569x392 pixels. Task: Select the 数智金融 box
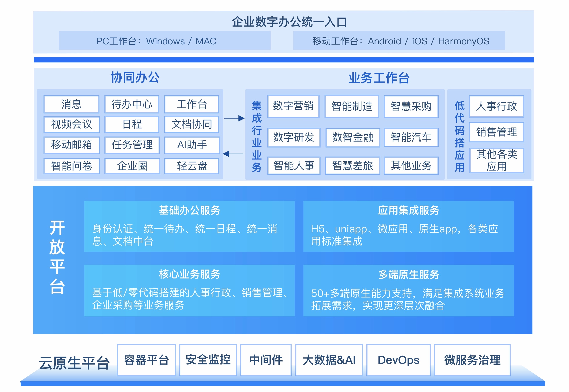[x=353, y=137]
